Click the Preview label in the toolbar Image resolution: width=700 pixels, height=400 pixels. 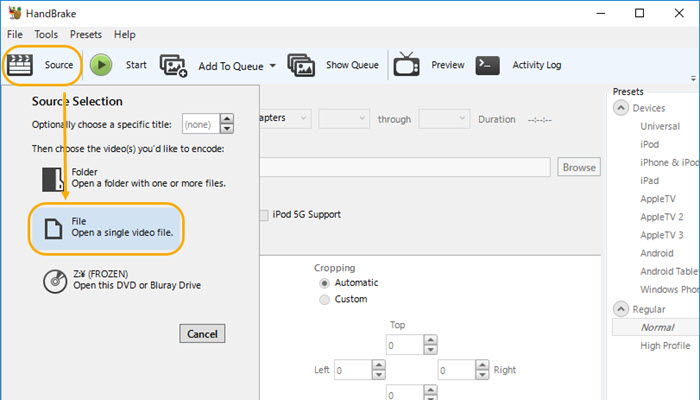448,65
